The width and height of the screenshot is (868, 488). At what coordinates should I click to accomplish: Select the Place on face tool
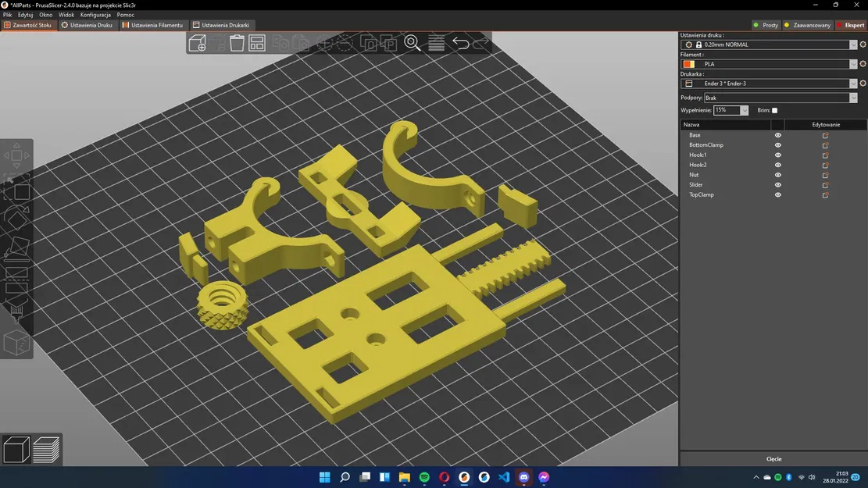click(16, 248)
